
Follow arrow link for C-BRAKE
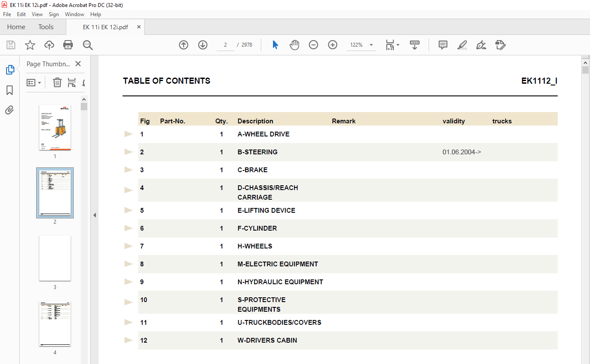(129, 170)
